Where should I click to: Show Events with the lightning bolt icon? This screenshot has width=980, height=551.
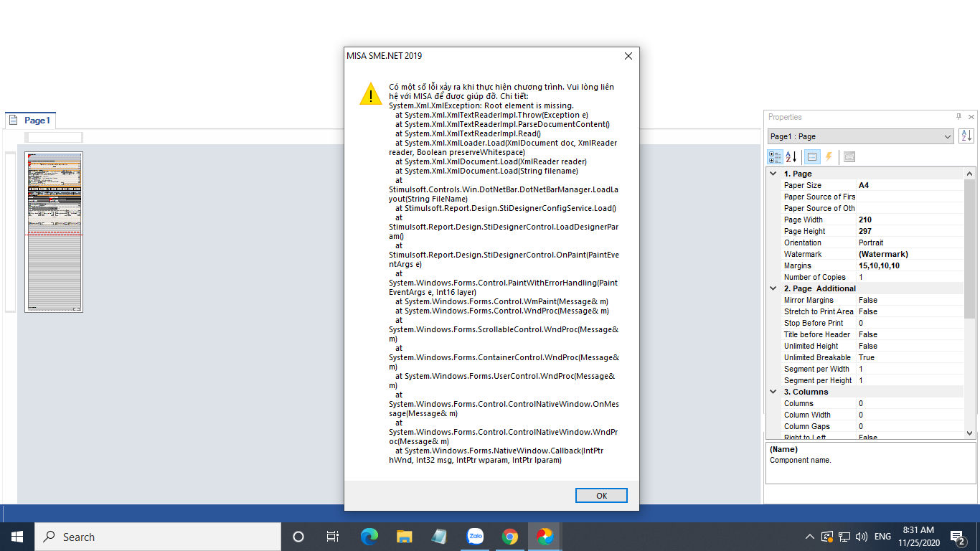[x=829, y=156]
